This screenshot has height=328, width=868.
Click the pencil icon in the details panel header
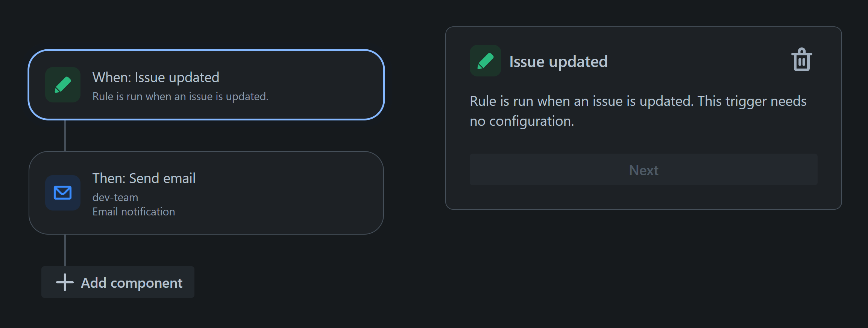coord(485,61)
